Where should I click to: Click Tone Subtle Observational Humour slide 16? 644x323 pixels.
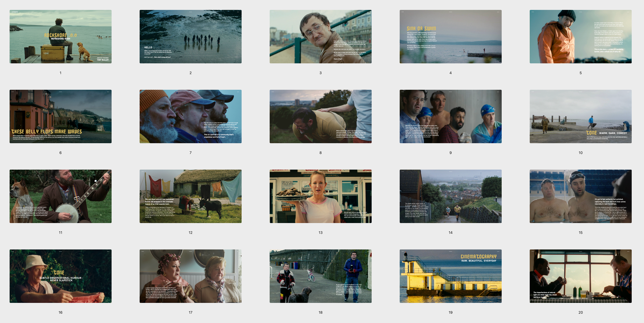[61, 276]
